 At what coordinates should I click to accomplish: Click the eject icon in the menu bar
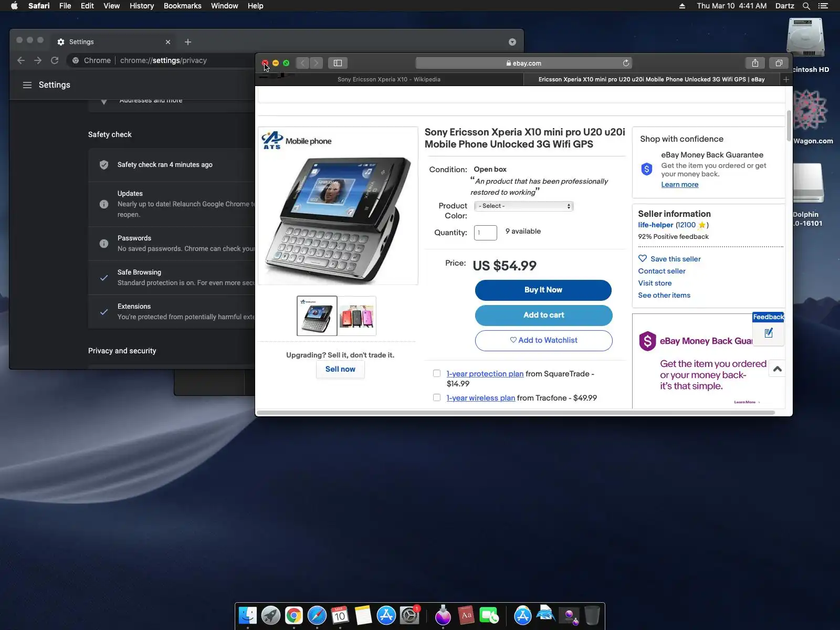(x=682, y=6)
